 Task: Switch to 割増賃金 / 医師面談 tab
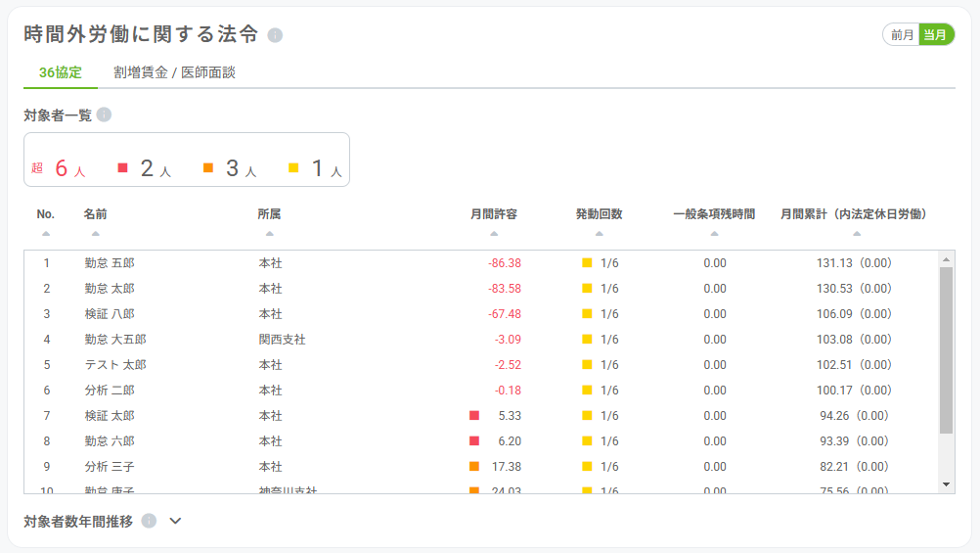click(x=174, y=72)
